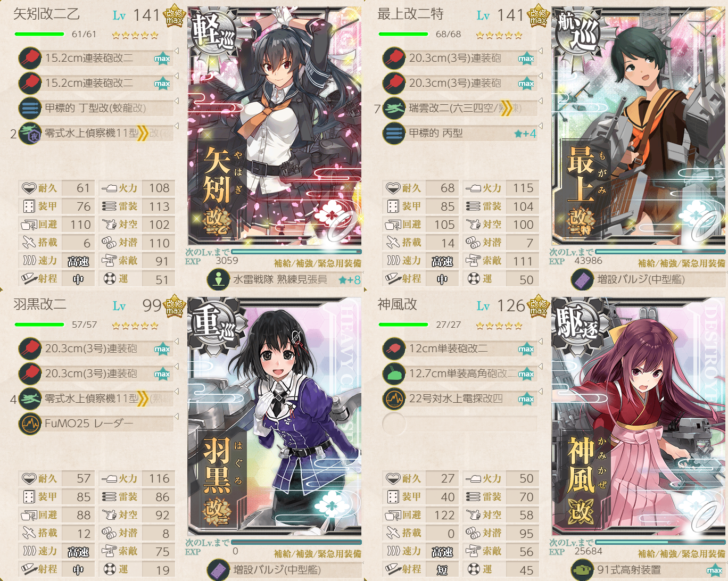Click Mogami's EXP progress bar
The height and width of the screenshot is (581, 728).
pos(660,251)
